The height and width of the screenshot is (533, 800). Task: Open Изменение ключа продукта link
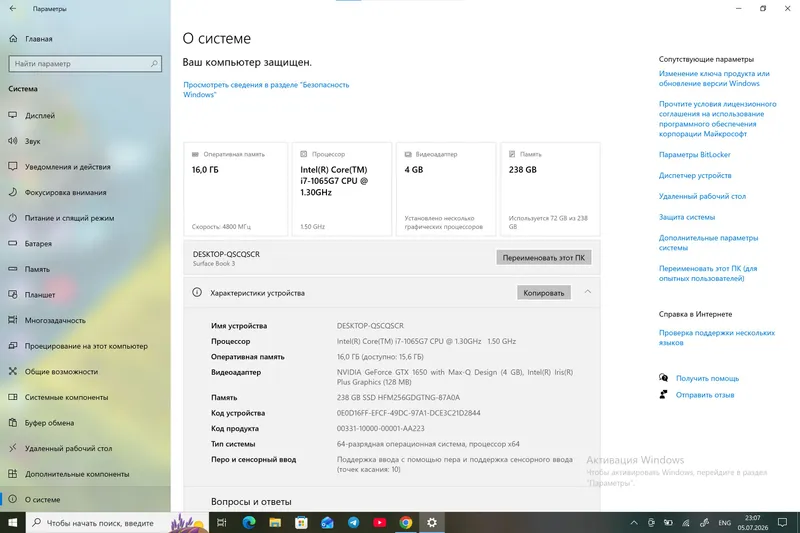[714, 79]
